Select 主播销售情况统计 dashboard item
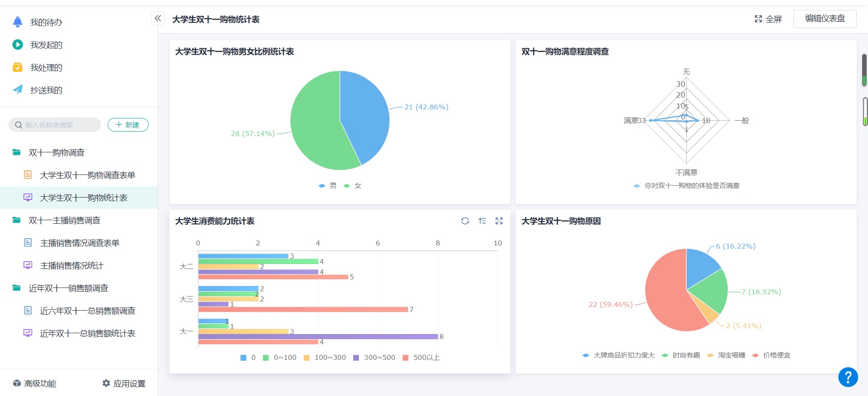868x396 pixels. coord(71,265)
